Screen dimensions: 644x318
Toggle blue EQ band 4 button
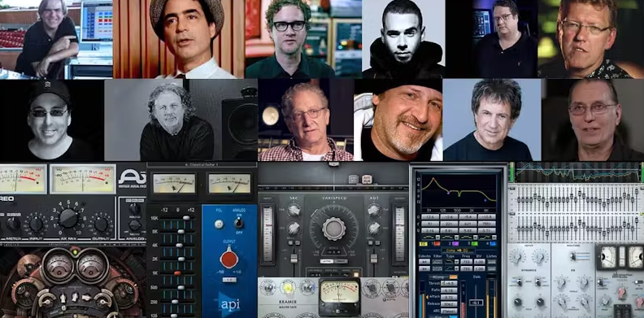pos(493,244)
